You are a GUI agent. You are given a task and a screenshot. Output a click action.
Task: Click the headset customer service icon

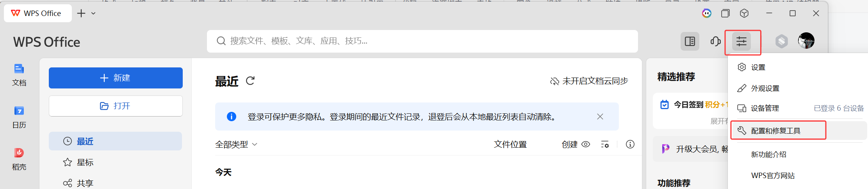tap(715, 41)
